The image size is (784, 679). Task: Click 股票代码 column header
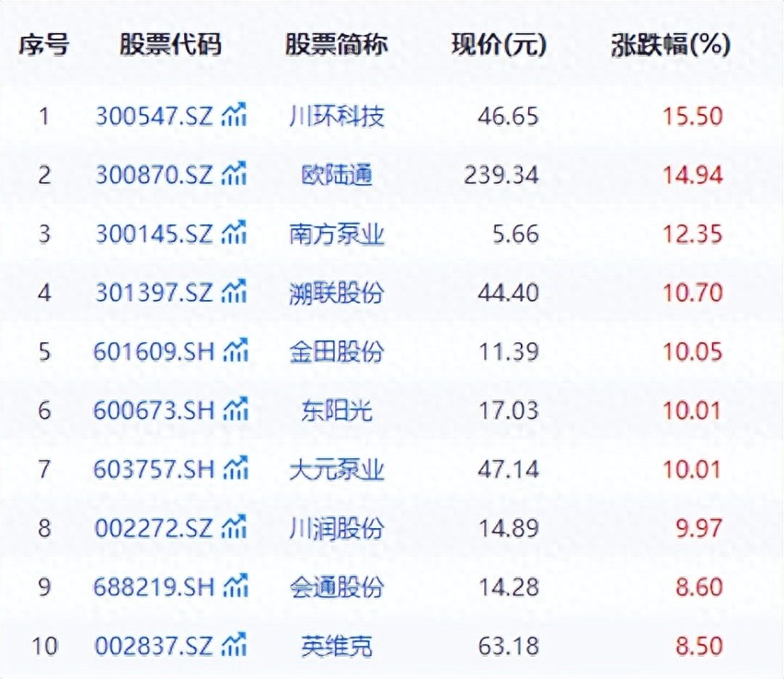(170, 45)
